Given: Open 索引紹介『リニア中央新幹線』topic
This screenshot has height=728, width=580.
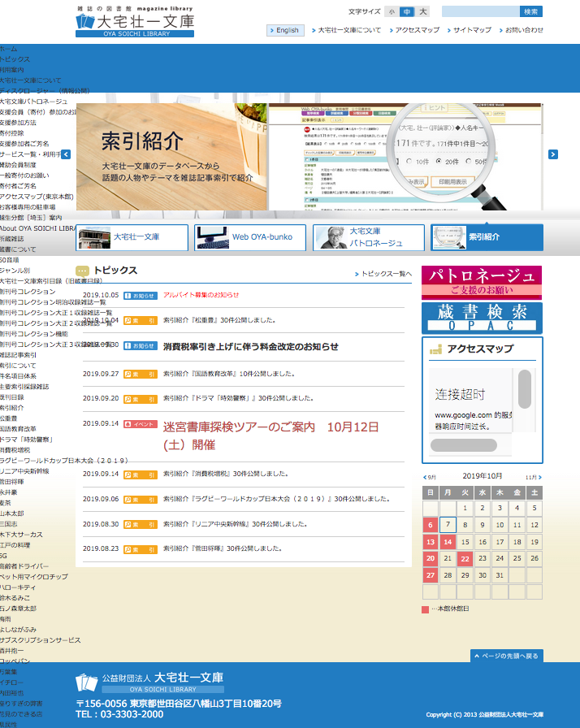Looking at the screenshot, I should pos(236,524).
